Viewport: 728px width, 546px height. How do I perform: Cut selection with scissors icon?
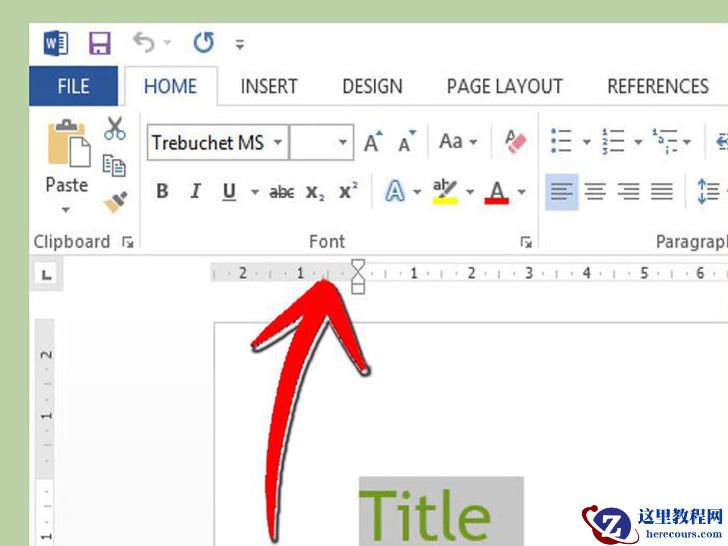coord(115,128)
